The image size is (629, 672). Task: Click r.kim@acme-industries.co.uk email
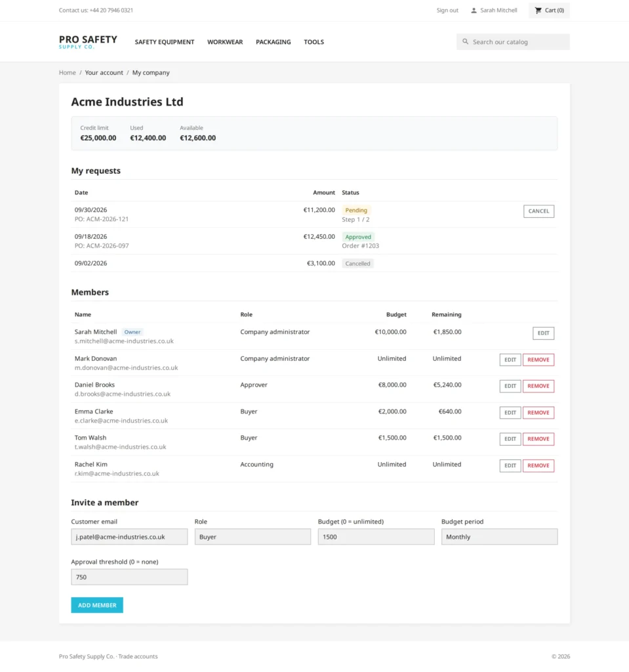coord(117,473)
